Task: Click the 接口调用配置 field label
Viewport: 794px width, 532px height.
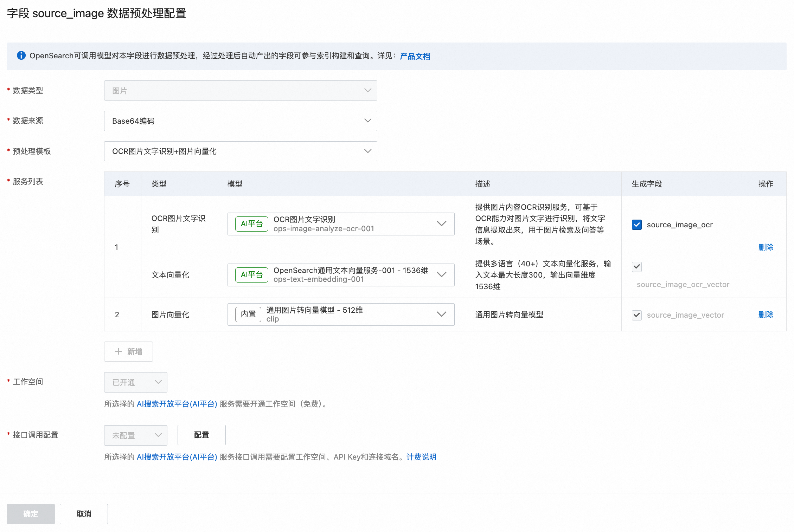Action: 36,435
